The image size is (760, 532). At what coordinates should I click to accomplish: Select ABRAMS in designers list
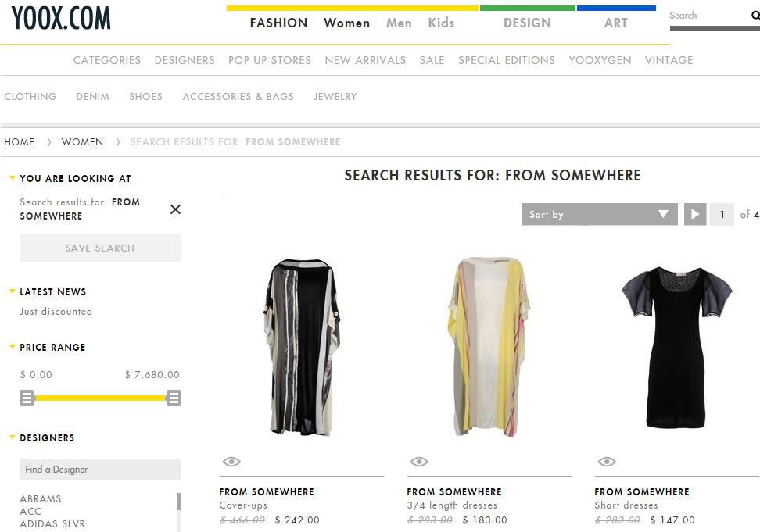pyautogui.click(x=40, y=498)
